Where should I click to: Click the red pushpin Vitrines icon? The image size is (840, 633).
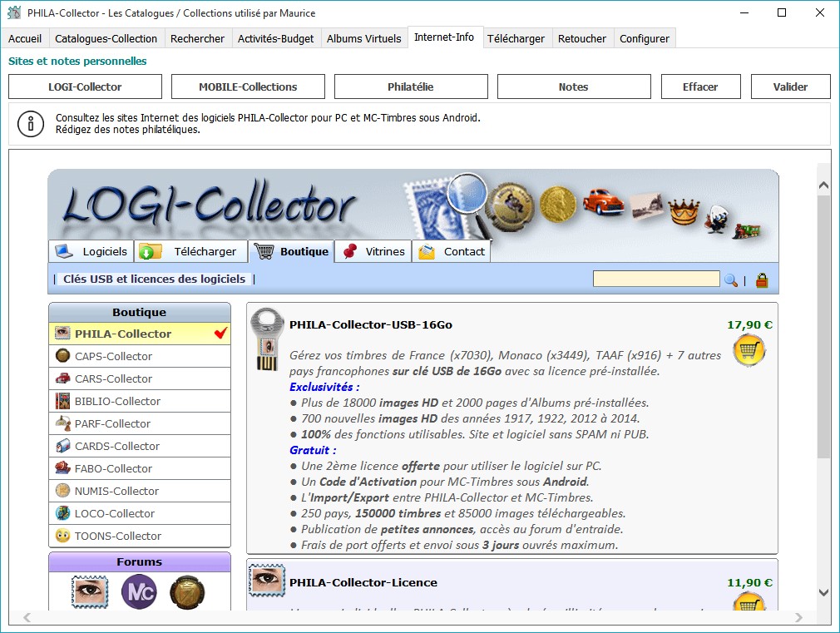pos(350,251)
